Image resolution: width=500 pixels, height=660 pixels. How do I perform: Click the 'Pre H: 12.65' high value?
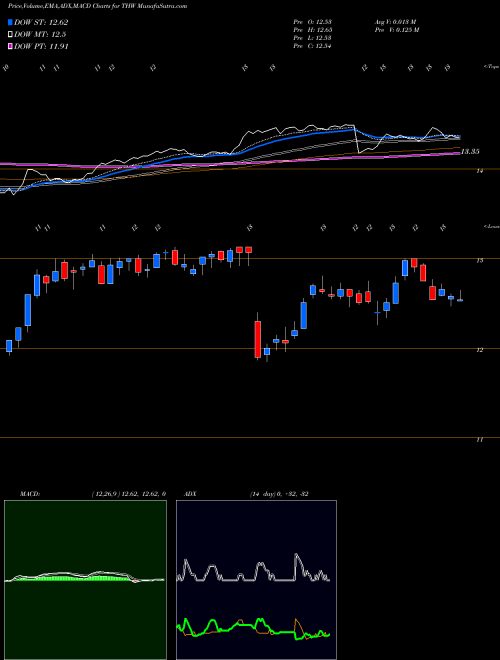[x=312, y=30]
